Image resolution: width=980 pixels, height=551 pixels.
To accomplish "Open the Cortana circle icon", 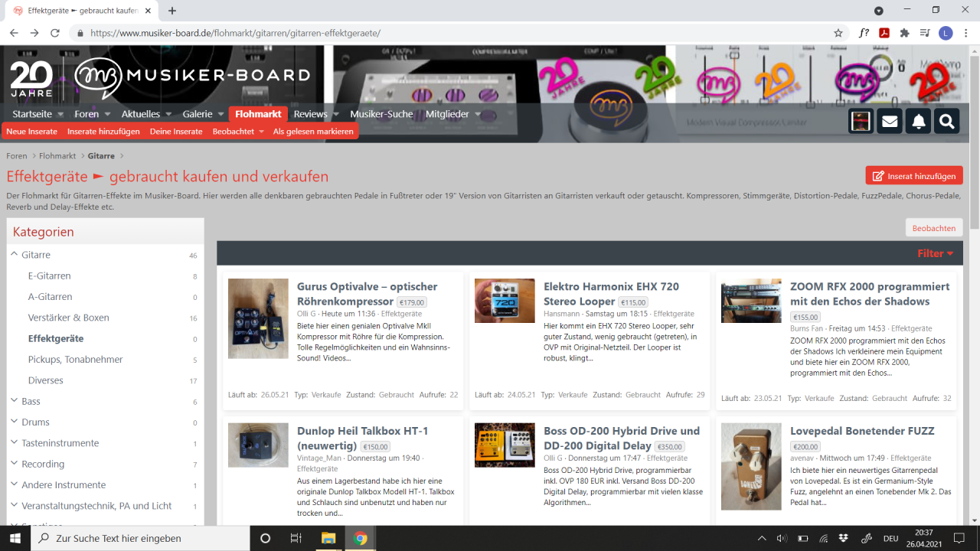I will point(265,538).
